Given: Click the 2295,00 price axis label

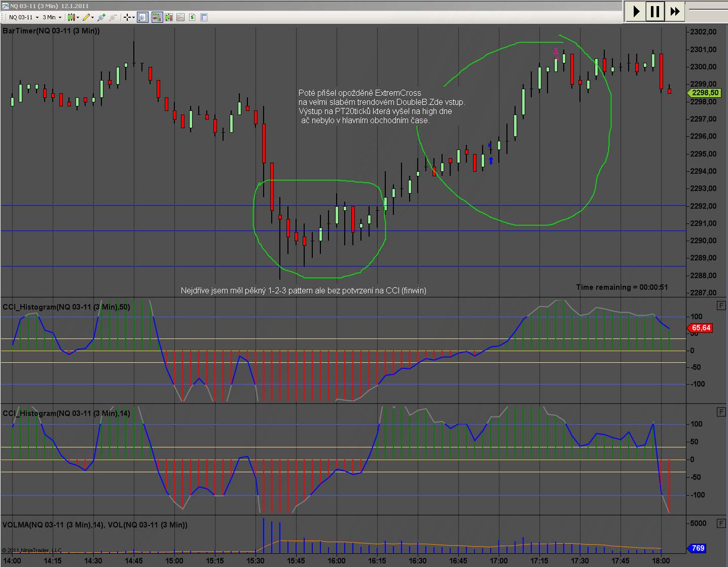Looking at the screenshot, I should point(704,154).
